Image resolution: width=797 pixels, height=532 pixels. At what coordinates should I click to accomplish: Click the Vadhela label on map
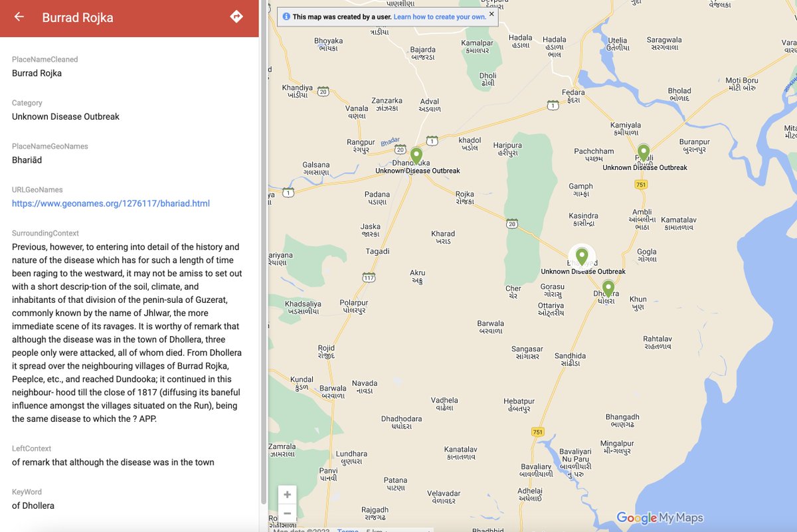tap(444, 404)
